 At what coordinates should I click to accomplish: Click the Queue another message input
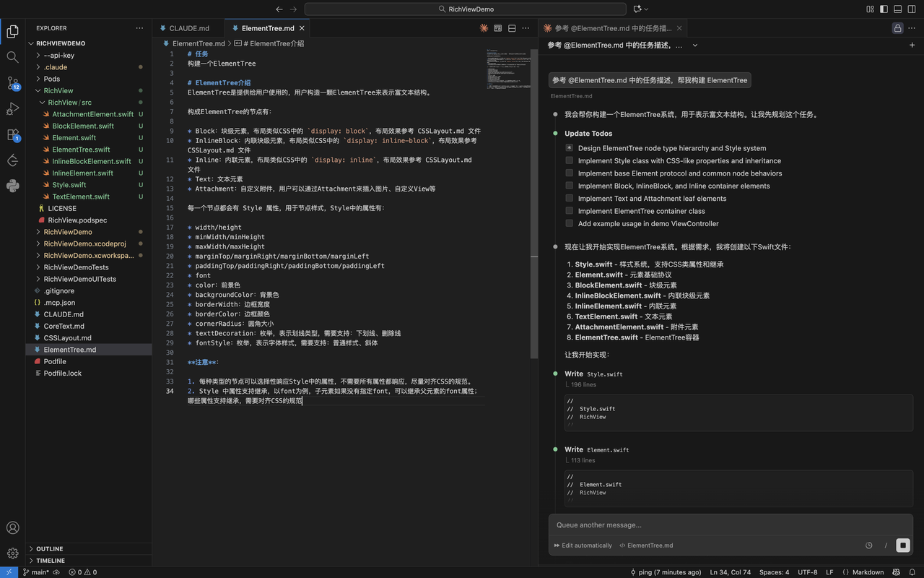pos(731,525)
